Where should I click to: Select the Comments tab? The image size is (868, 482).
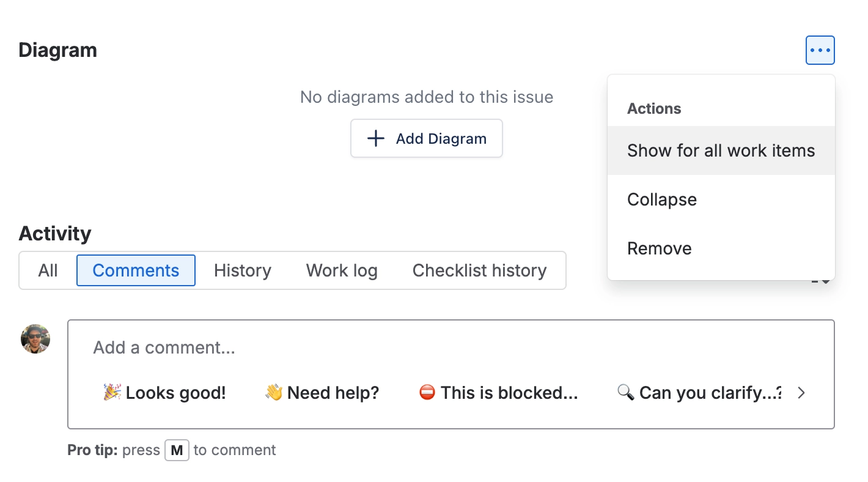136,270
